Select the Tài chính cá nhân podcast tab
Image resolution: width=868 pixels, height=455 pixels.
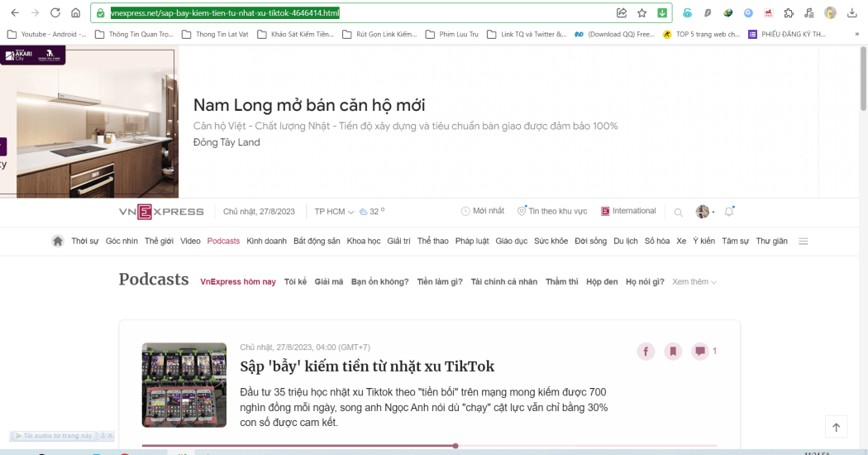click(503, 281)
